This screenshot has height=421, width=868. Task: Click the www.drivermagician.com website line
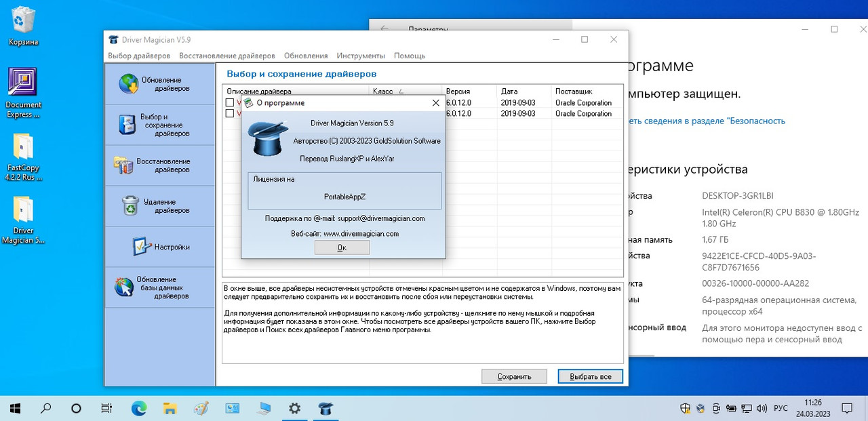(344, 233)
